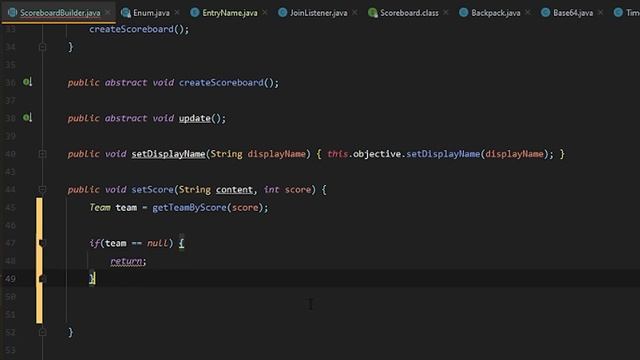
Task: Click the setDisplayName method declaration name
Action: 168,154
